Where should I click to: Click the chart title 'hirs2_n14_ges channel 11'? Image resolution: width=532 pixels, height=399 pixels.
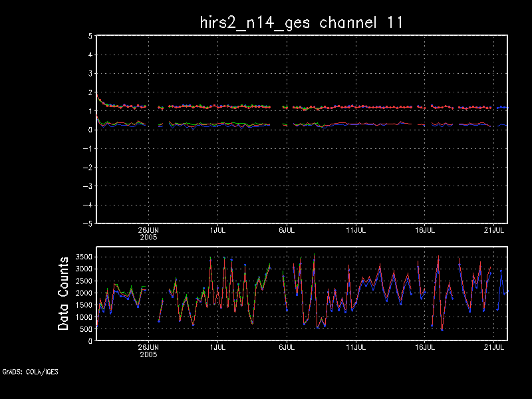pos(301,22)
